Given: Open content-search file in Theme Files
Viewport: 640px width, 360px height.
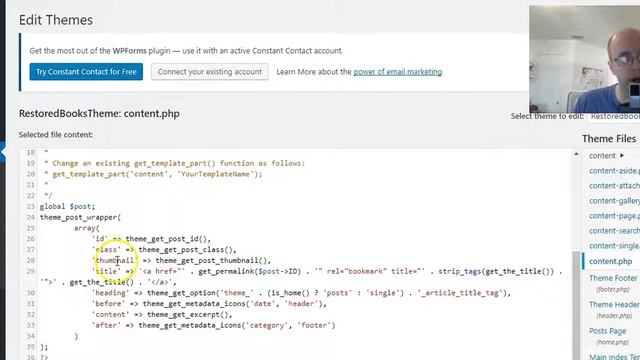Looking at the screenshot, I should click(x=614, y=231).
